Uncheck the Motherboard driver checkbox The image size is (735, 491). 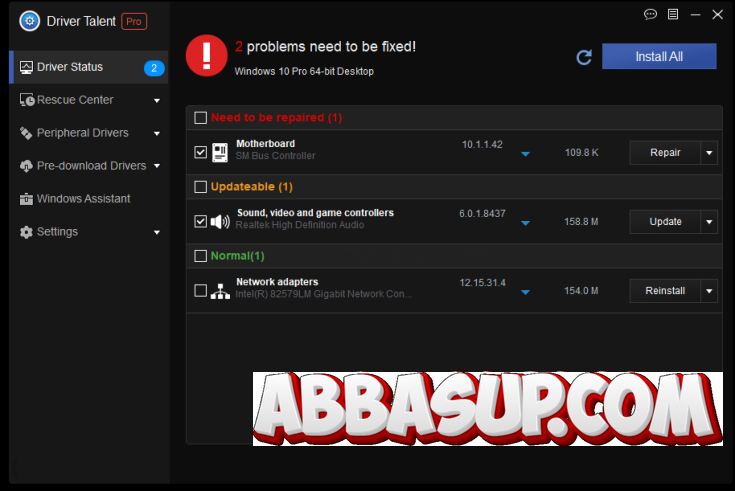pos(201,152)
